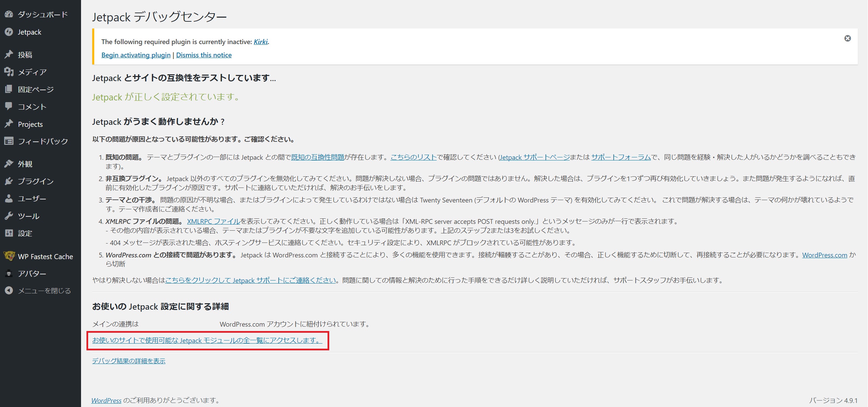Screen dimensions: 868x407
Task: Click the wrench icon next to ツール
Action: tap(9, 216)
